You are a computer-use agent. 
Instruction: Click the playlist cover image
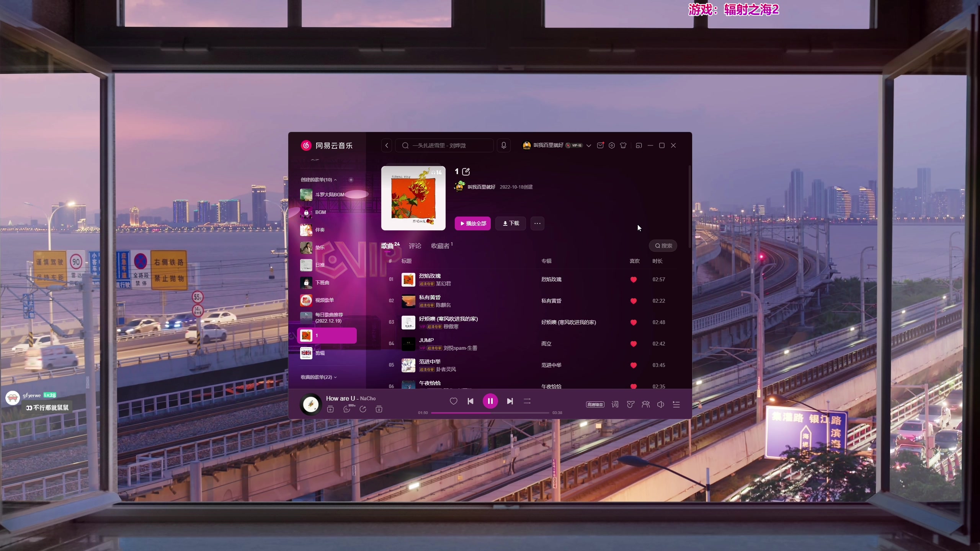(x=413, y=198)
